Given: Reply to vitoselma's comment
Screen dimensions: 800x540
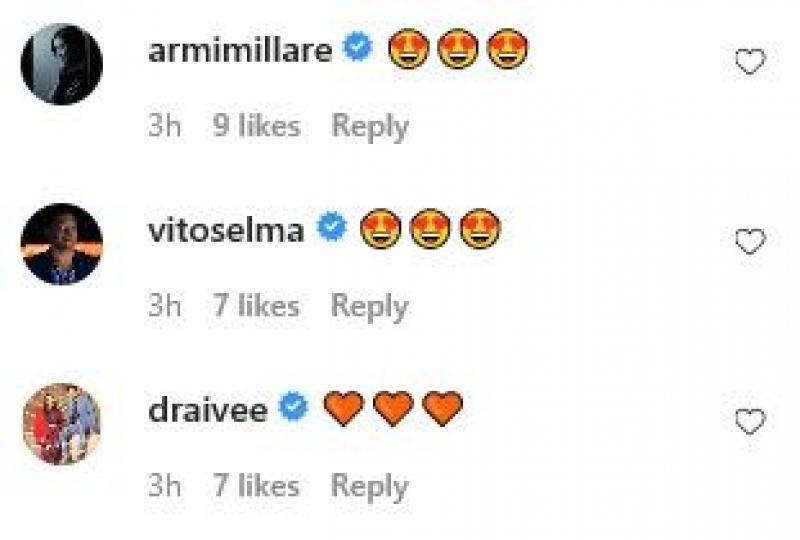Looking at the screenshot, I should click(x=370, y=307).
